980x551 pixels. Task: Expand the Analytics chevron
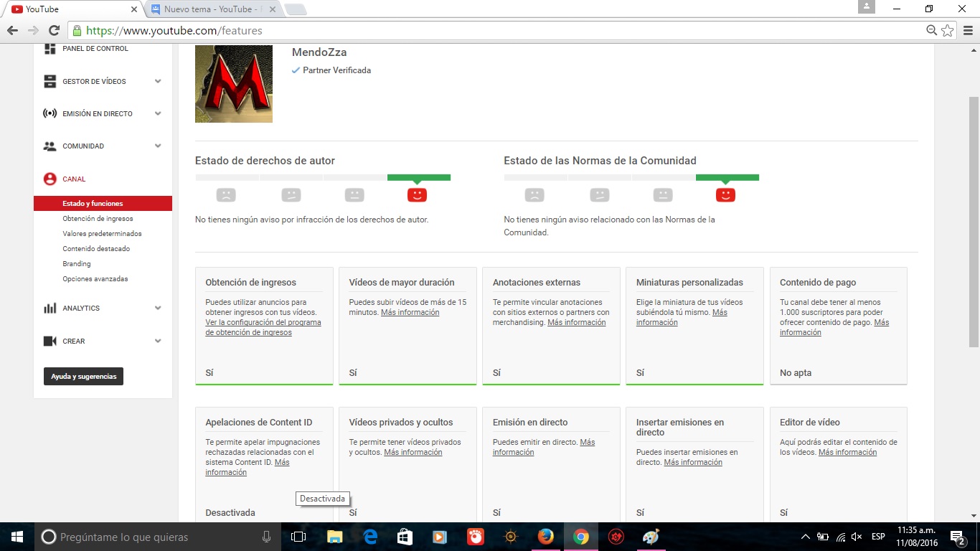coord(158,308)
